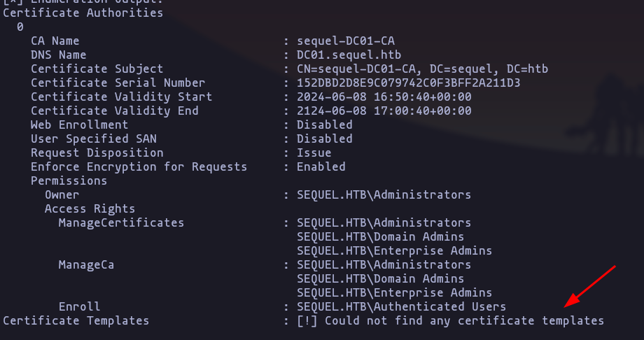Click the Access Rights label
644x340 pixels.
pos(90,209)
